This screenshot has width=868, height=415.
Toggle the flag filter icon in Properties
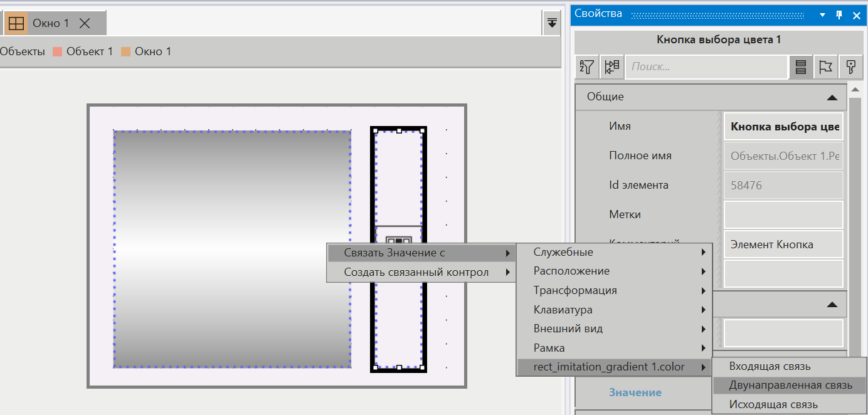tap(825, 67)
